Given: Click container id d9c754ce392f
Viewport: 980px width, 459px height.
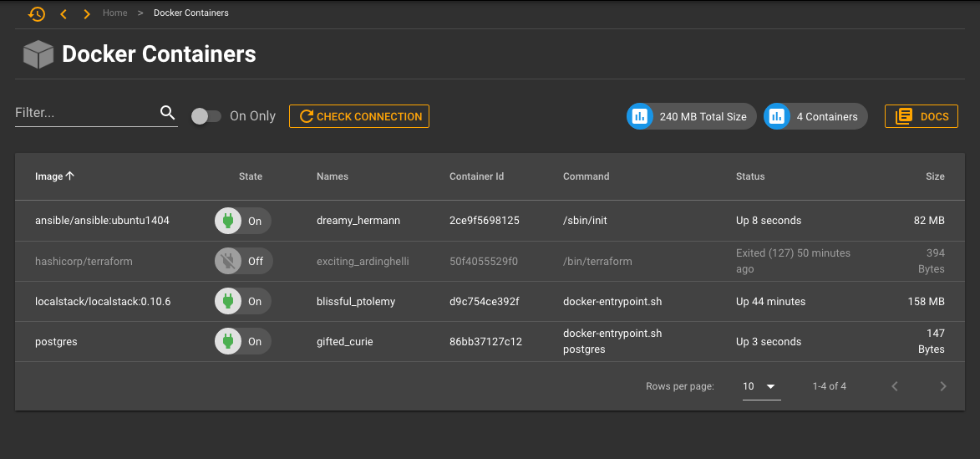Looking at the screenshot, I should (x=485, y=302).
